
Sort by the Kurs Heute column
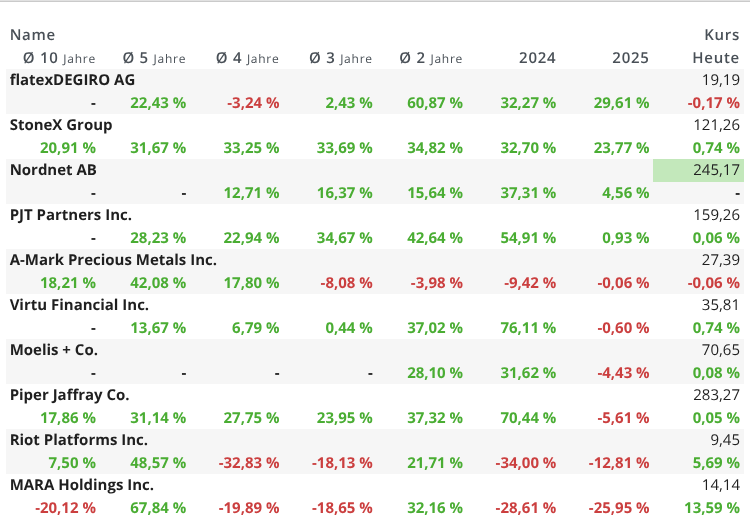(720, 47)
